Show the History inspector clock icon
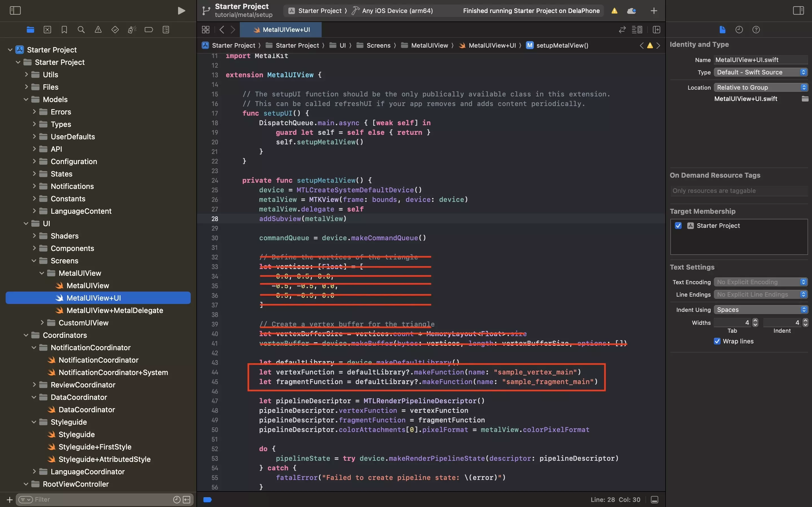812x507 pixels. pyautogui.click(x=739, y=30)
